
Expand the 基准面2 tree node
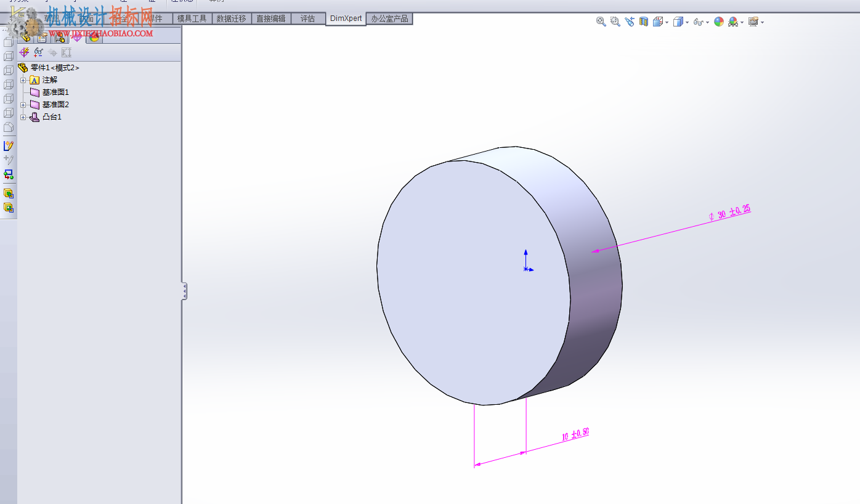23,105
